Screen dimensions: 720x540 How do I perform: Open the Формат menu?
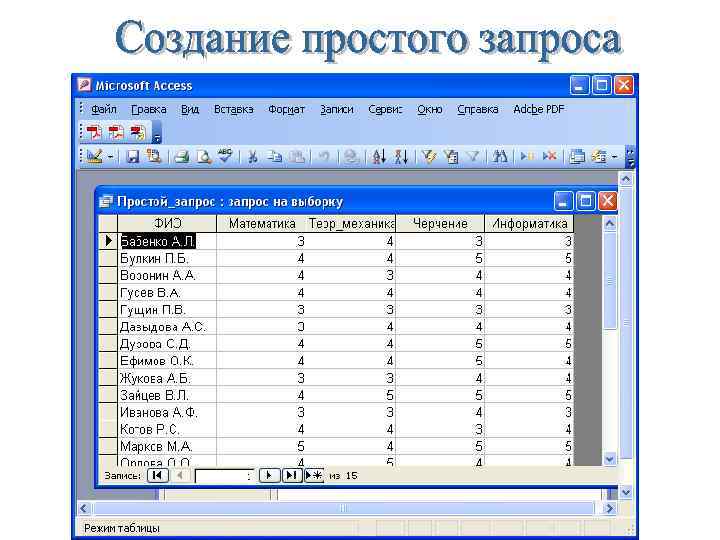click(287, 109)
